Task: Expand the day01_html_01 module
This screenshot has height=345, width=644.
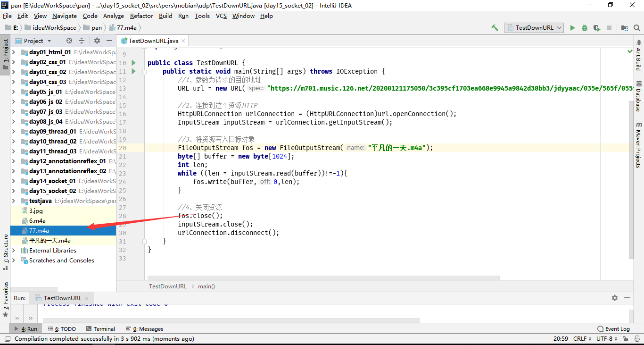Action: [x=14, y=52]
